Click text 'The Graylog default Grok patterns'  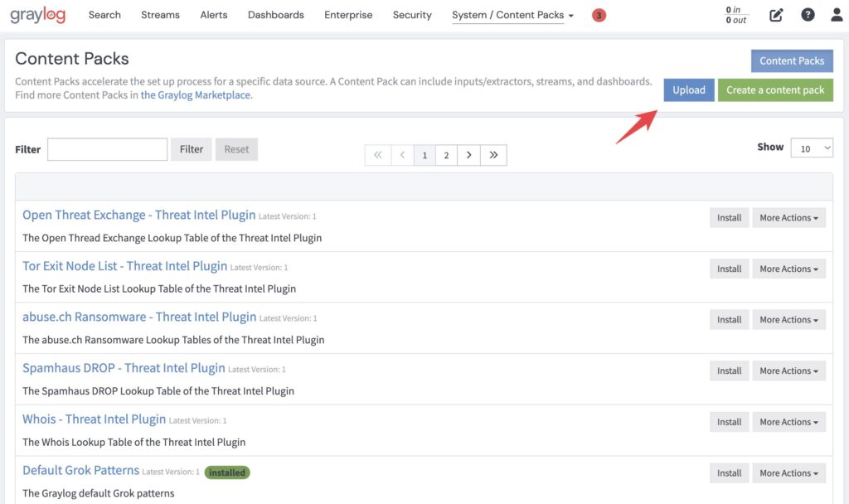click(x=98, y=493)
